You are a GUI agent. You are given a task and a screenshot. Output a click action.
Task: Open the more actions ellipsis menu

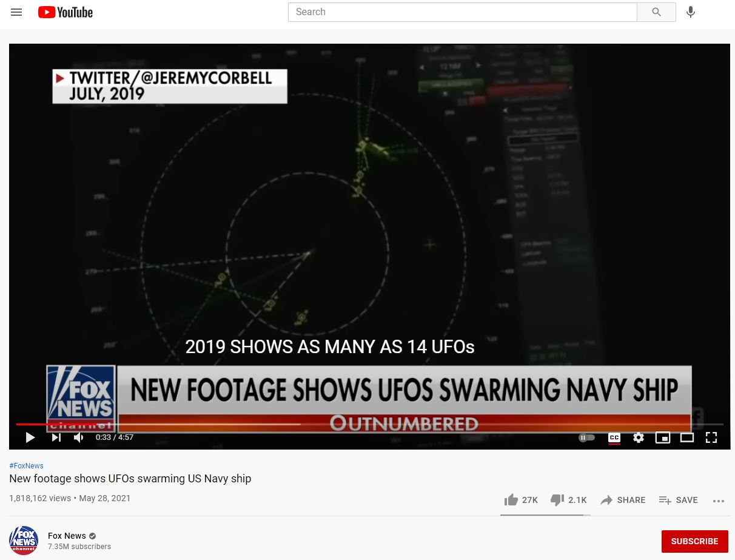point(719,501)
